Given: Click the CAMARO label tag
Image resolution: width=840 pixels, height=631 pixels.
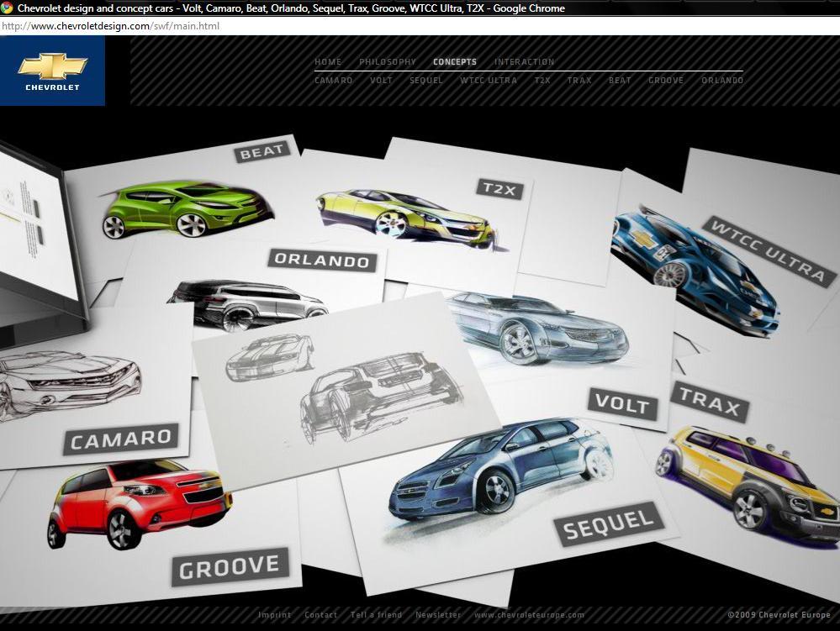Looking at the screenshot, I should [121, 439].
